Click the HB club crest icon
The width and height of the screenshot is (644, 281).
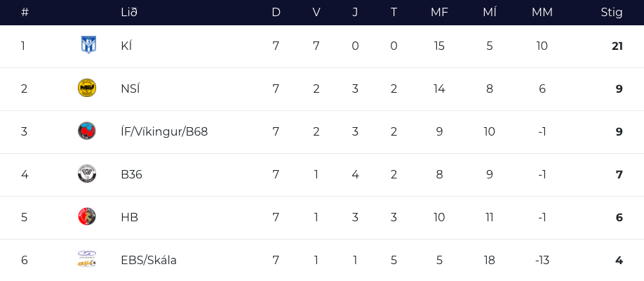(87, 217)
